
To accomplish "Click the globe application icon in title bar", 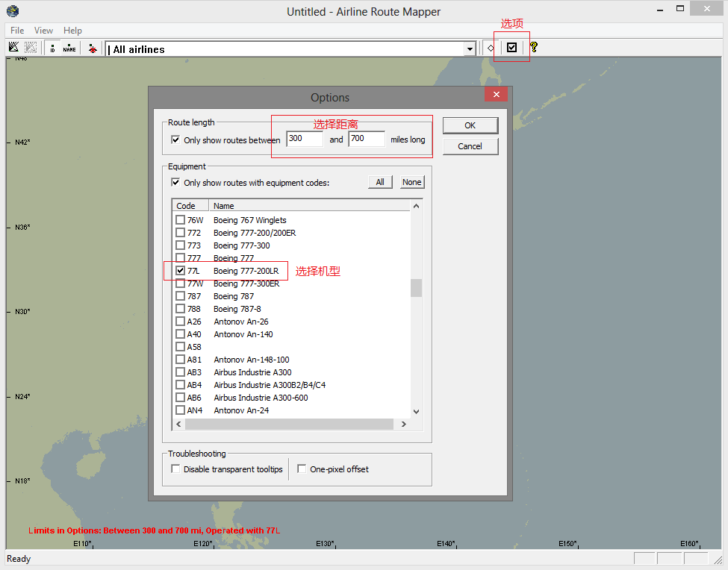I will coord(13,11).
